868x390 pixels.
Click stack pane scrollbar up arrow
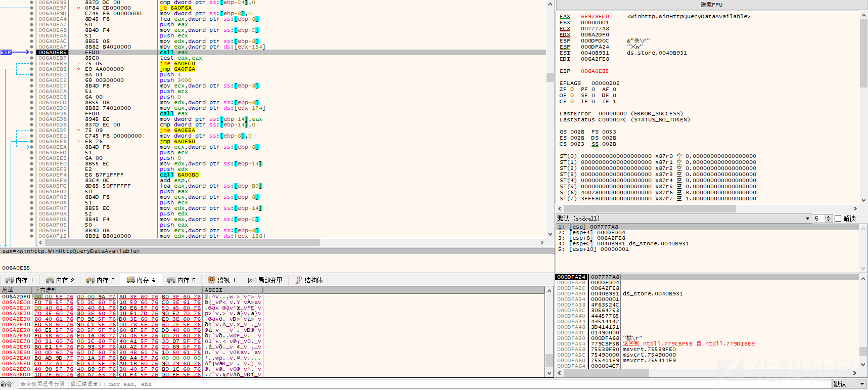coord(863,278)
